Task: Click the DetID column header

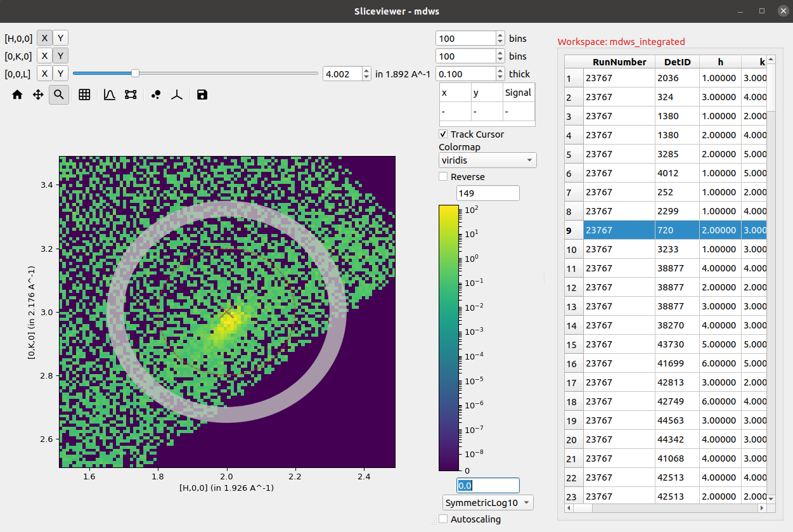Action: (677, 62)
